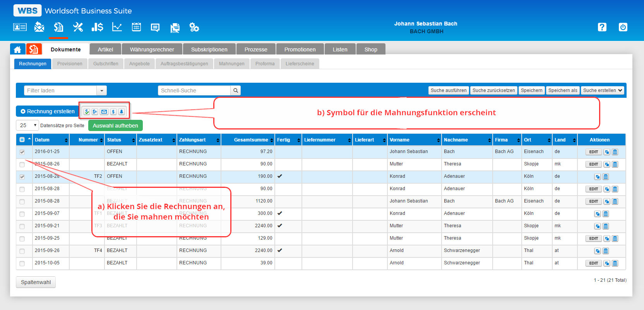Open the line chart statistics module

[117, 27]
